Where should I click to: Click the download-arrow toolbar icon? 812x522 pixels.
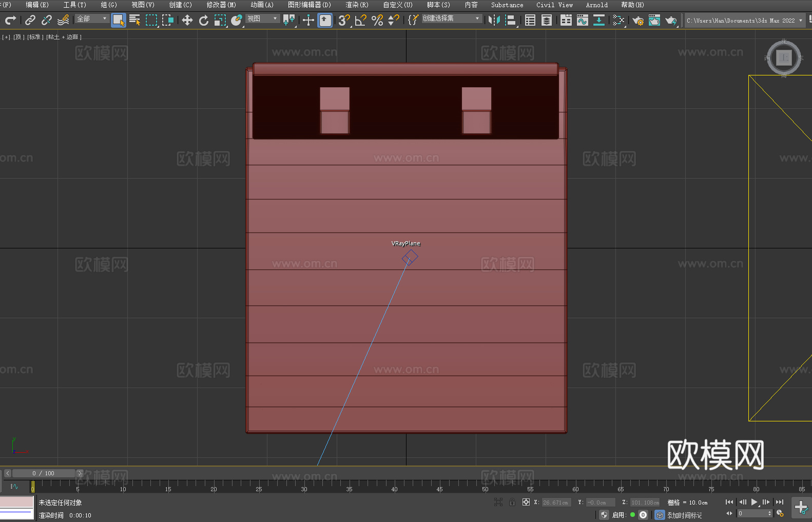[x=599, y=20]
